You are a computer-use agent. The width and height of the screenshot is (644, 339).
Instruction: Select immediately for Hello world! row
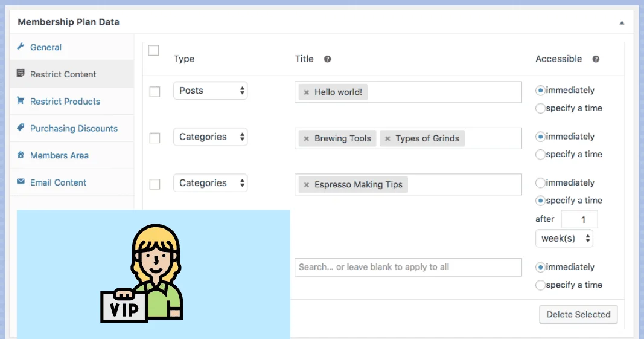[541, 91]
